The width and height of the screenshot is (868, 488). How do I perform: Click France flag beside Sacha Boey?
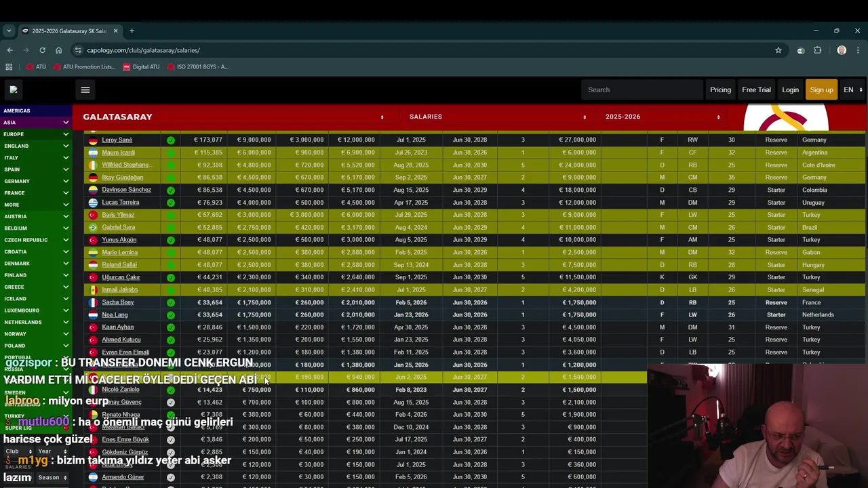pyautogui.click(x=93, y=302)
